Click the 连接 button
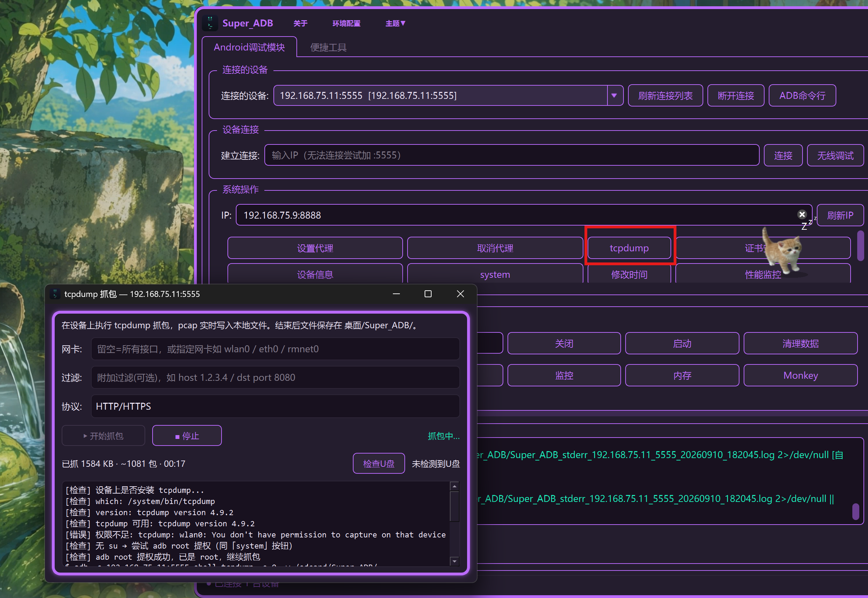Viewport: 868px width, 598px height. pos(783,155)
